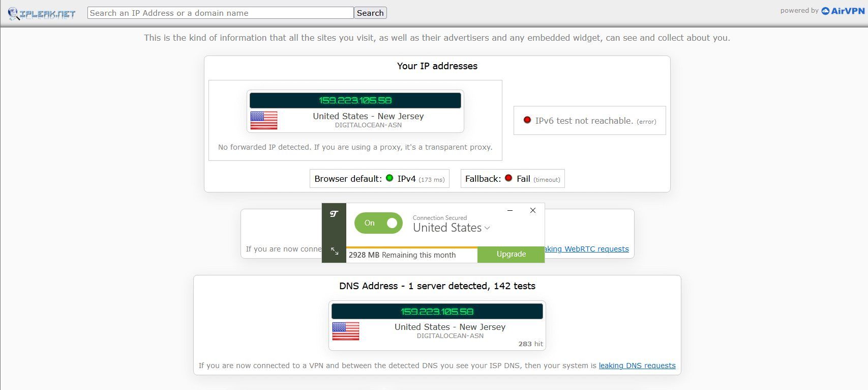Click the United States - New Jersey text under IP

pyautogui.click(x=368, y=116)
